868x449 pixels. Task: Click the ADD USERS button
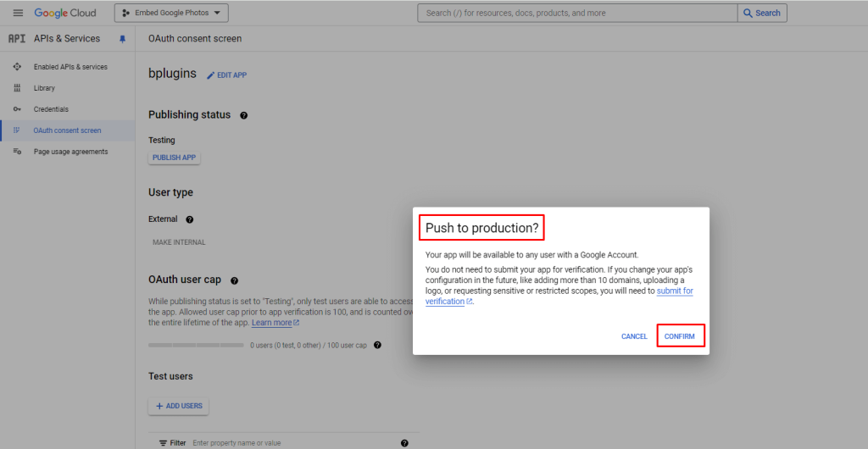click(178, 406)
